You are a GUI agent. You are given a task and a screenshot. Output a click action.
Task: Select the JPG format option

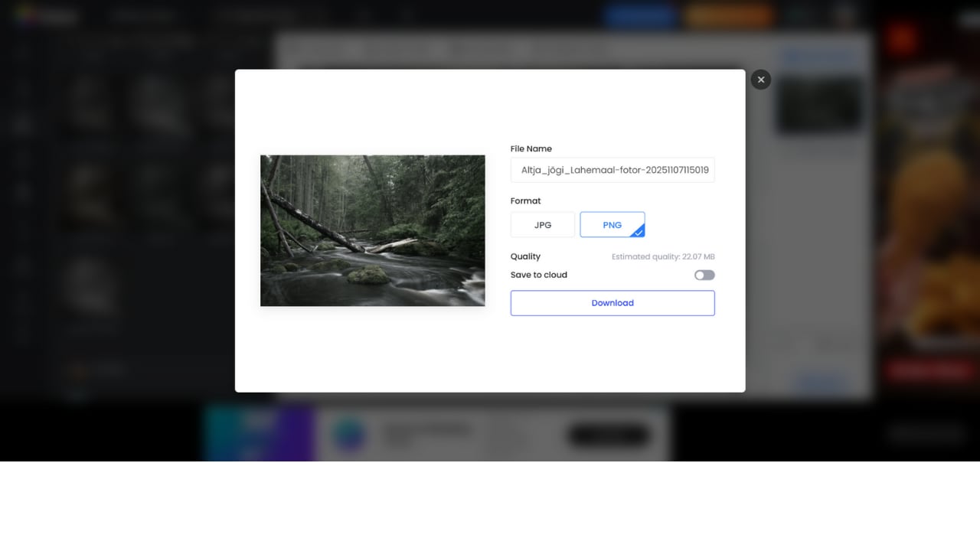(x=542, y=224)
